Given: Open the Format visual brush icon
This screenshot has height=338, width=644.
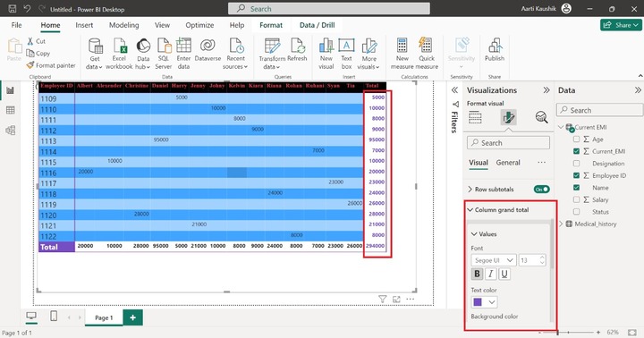Looking at the screenshot, I should pos(508,117).
